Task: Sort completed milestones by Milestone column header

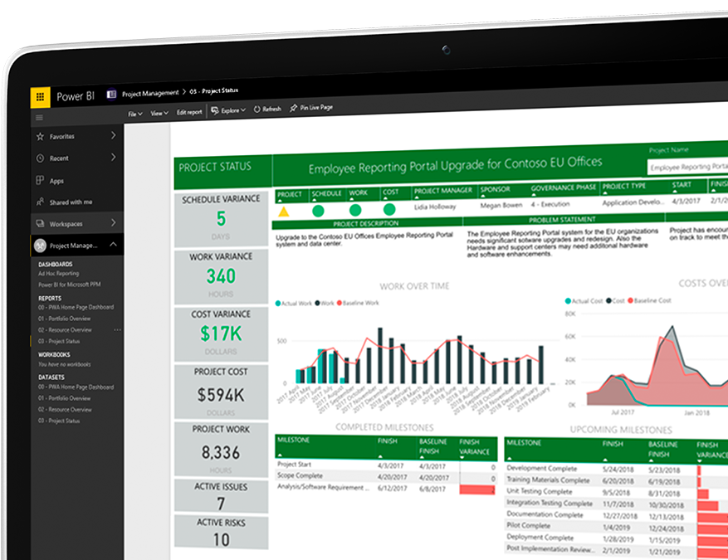Action: 293,440
